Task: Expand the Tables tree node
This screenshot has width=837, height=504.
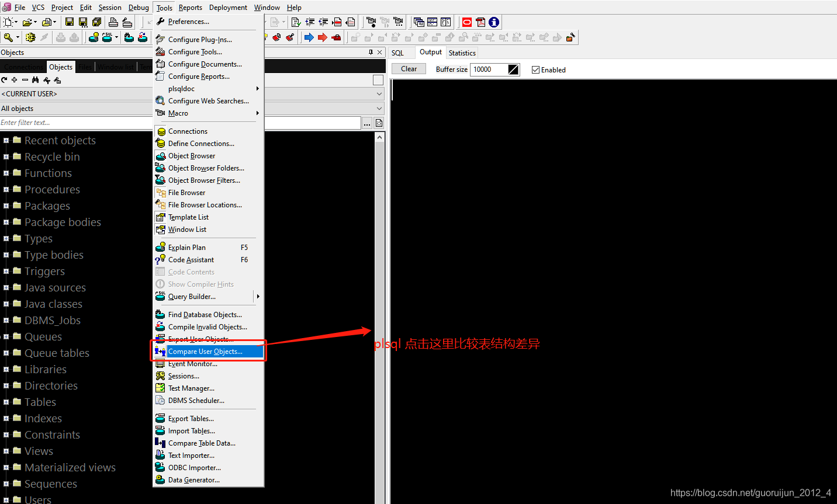Action: tap(6, 402)
